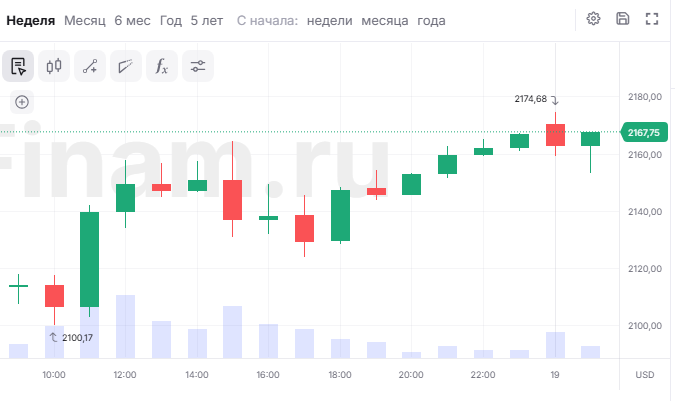This screenshot has width=675, height=401.
Task: Click the red candle at 10:00
Action: (x=54, y=296)
